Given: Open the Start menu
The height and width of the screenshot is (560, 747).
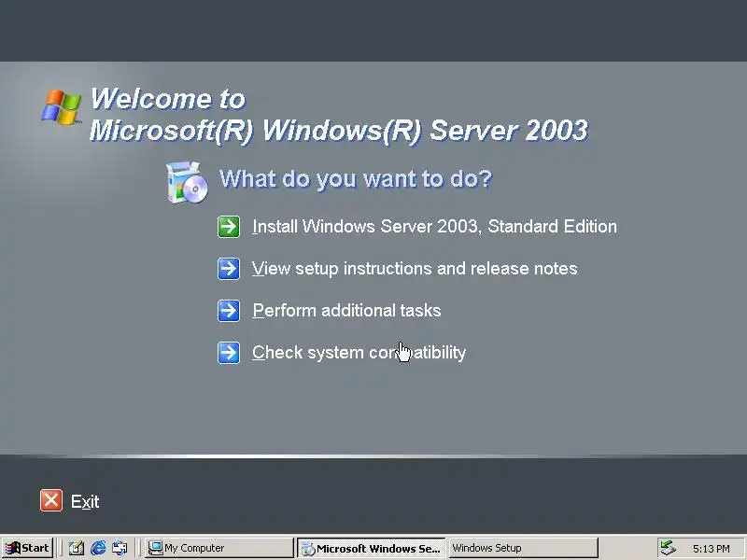Looking at the screenshot, I should tap(27, 548).
